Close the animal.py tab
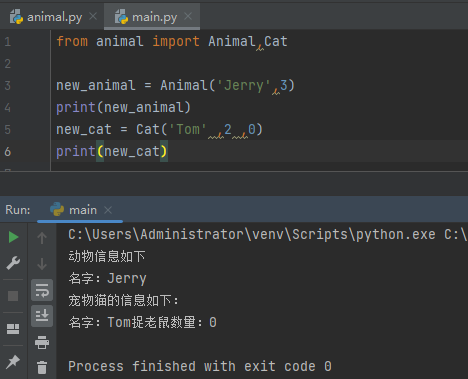This screenshot has width=468, height=379. click(x=93, y=16)
